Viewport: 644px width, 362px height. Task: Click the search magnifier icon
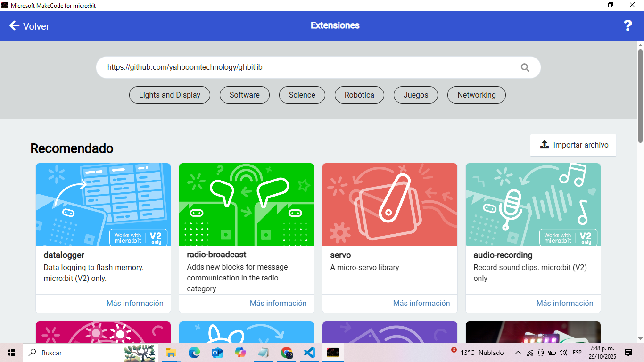(525, 67)
